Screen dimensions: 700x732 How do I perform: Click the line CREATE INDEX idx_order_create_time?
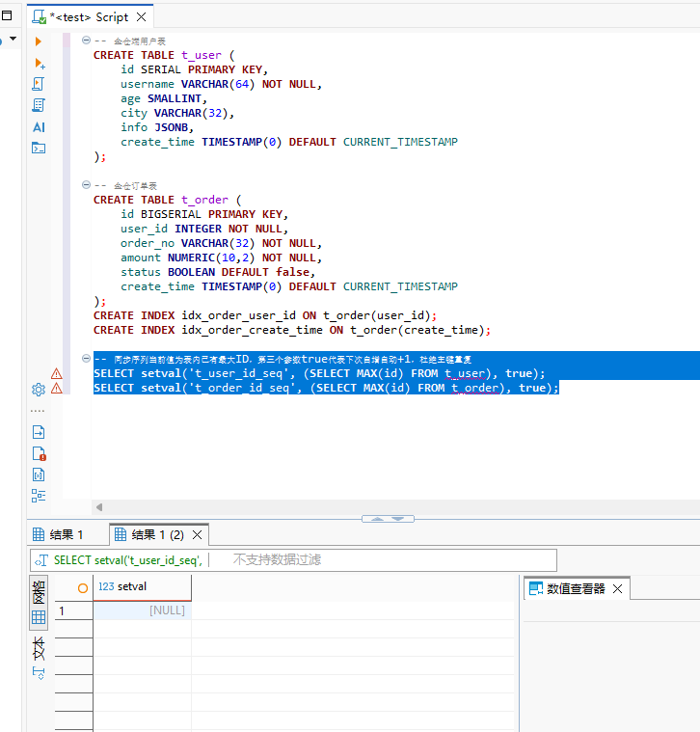(x=292, y=330)
